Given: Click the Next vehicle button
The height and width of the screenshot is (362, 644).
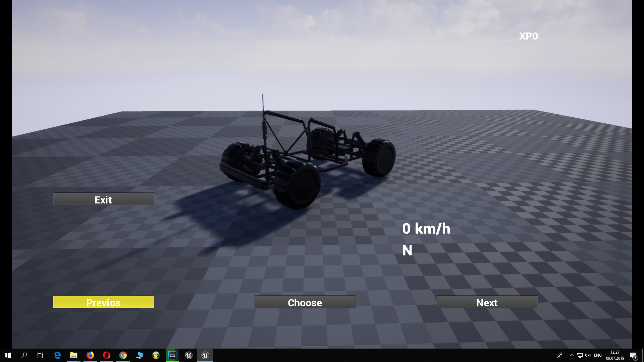Looking at the screenshot, I should click(x=487, y=302).
